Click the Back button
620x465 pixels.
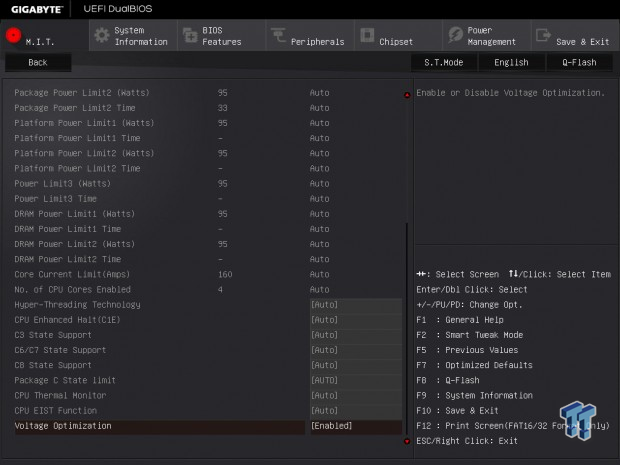coord(38,62)
